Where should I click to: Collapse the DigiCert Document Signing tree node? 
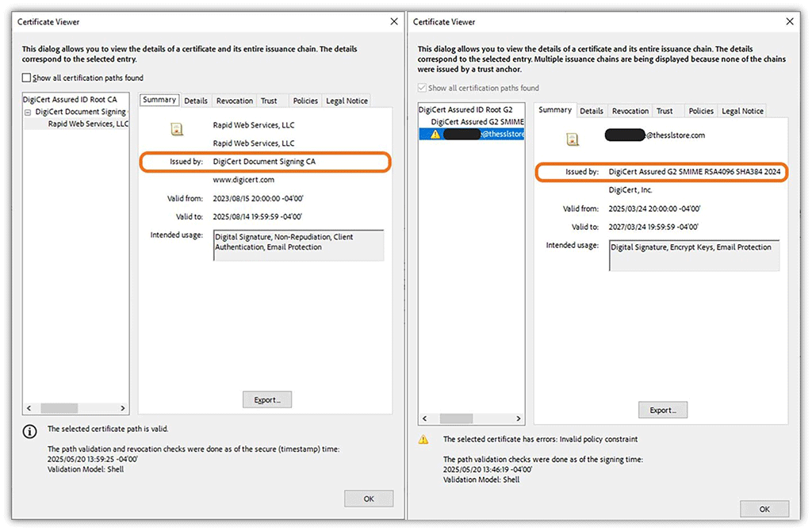coord(28,113)
